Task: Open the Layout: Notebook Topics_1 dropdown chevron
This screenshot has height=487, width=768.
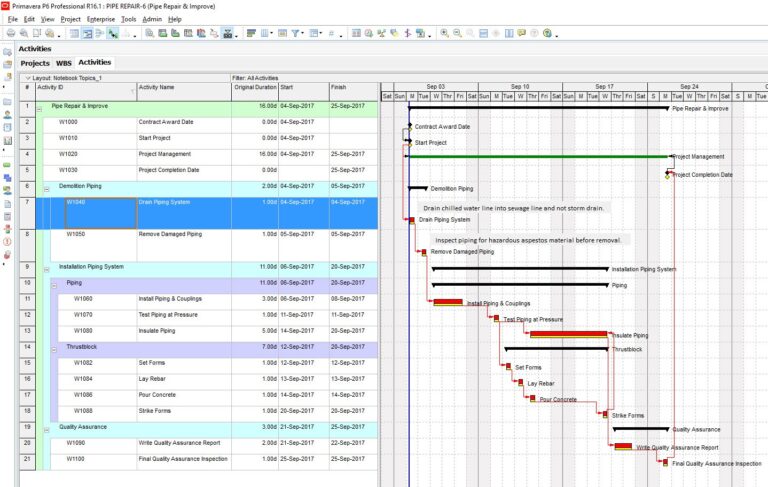Action: 28,78
